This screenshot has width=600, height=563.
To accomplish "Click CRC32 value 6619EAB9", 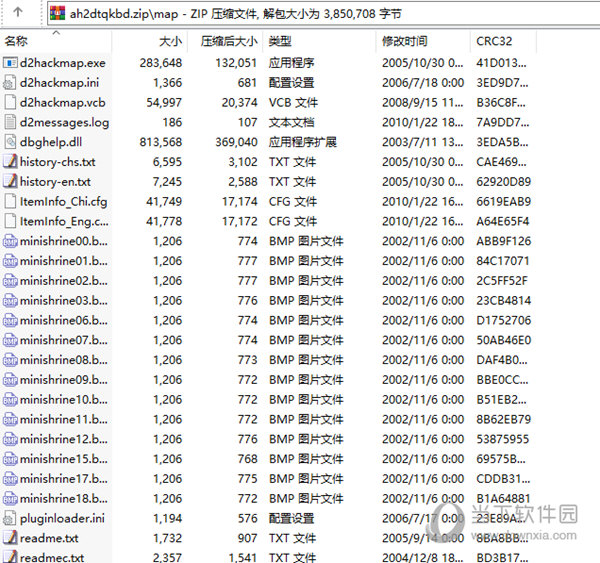I will point(504,201).
